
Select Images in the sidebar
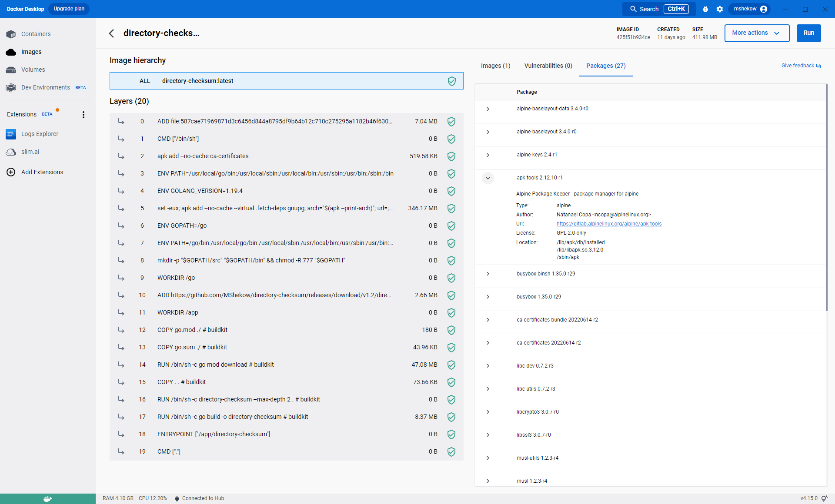coord(31,52)
